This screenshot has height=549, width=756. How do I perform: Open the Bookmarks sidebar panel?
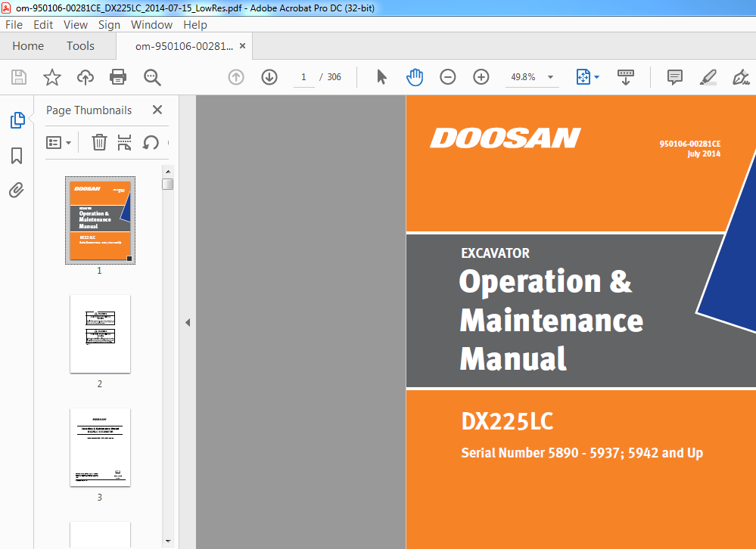coord(17,156)
